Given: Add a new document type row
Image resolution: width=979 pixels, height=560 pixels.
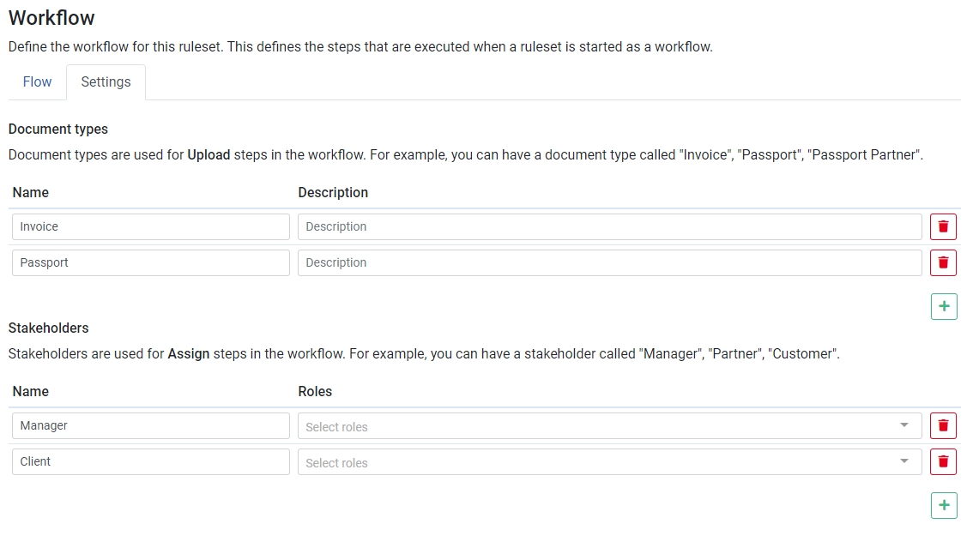Looking at the screenshot, I should [944, 306].
